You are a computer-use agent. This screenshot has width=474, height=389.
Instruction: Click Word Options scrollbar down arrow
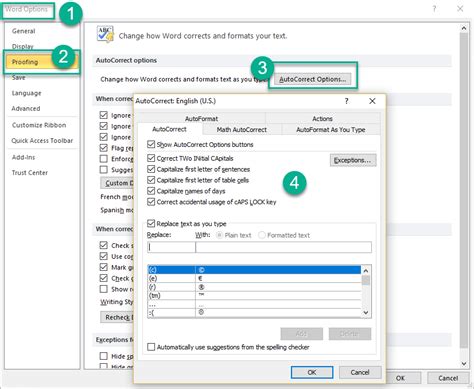point(464,364)
